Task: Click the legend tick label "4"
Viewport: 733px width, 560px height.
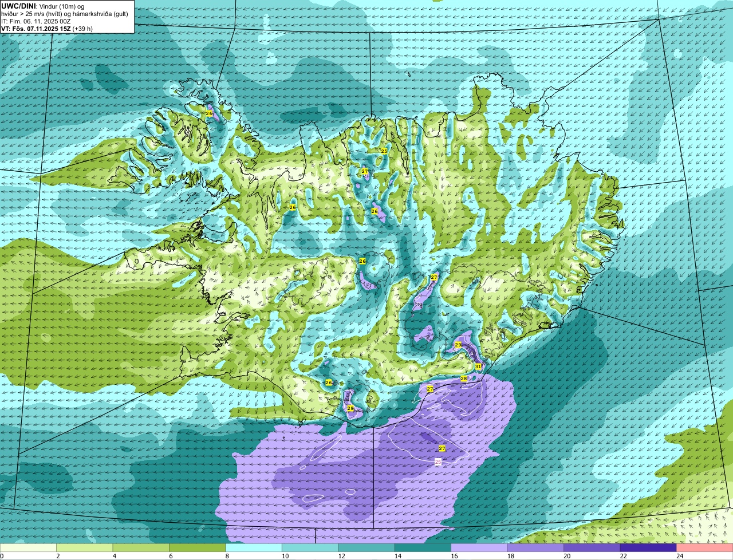Action: point(114,556)
